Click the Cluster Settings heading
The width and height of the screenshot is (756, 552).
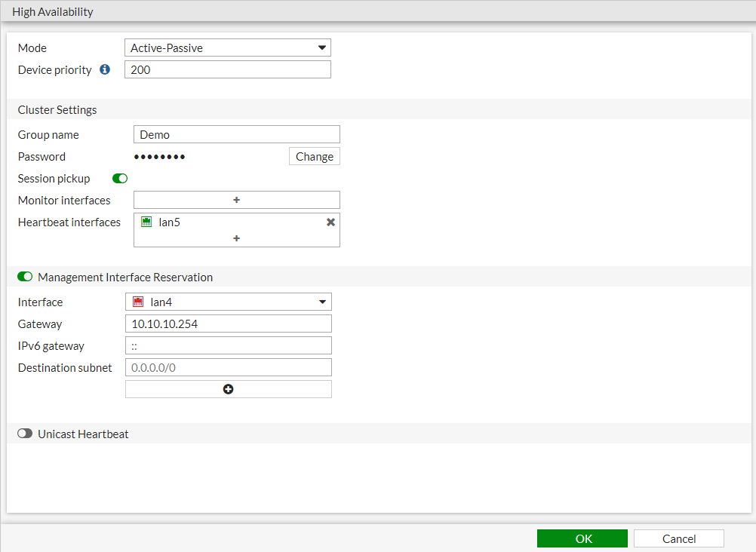point(57,110)
